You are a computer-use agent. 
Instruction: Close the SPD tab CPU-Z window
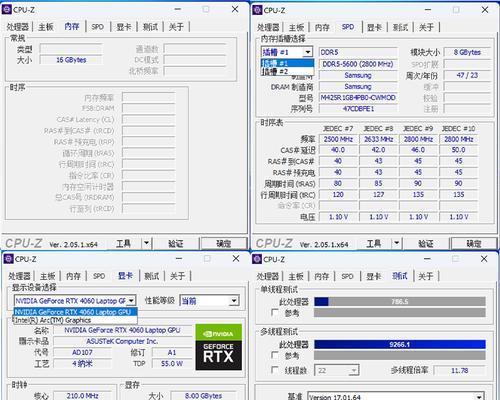485,10
